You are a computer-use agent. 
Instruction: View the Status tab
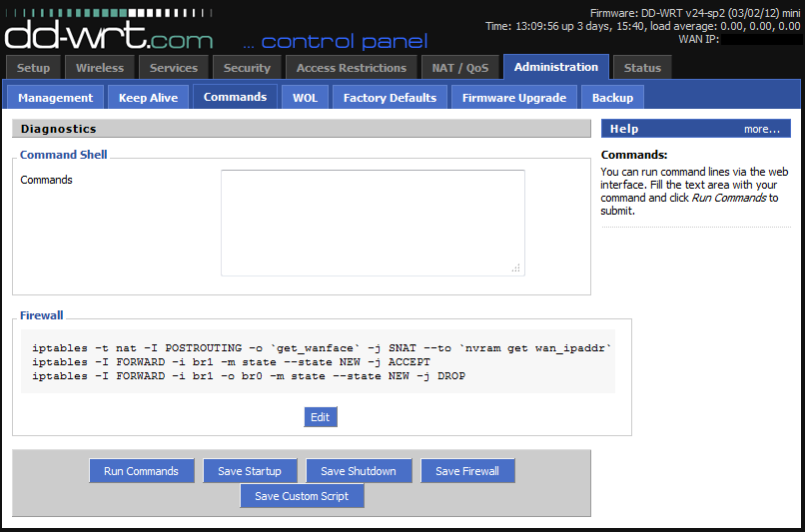coord(642,68)
